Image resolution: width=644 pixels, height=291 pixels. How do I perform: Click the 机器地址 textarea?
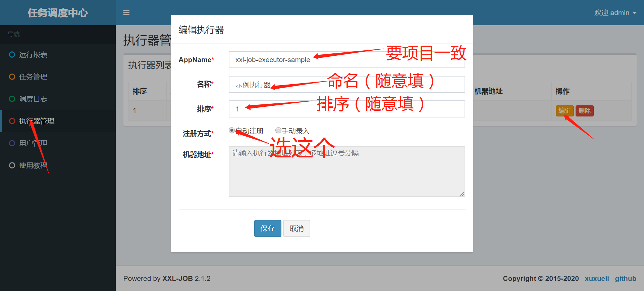click(347, 172)
